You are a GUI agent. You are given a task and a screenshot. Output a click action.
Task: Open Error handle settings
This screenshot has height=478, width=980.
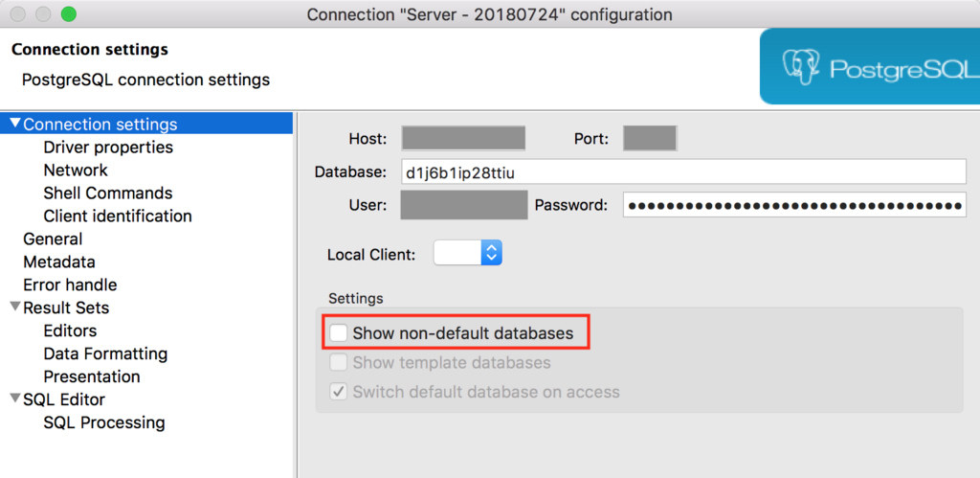(70, 285)
